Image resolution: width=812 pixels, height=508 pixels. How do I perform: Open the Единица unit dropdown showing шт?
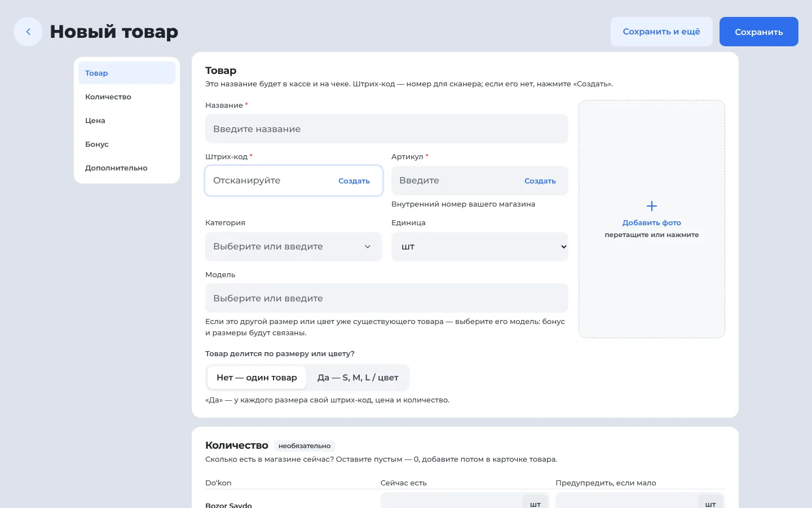pos(480,247)
